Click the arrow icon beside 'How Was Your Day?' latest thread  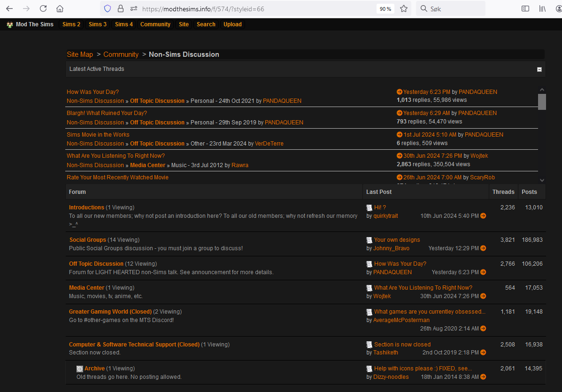pyautogui.click(x=399, y=92)
